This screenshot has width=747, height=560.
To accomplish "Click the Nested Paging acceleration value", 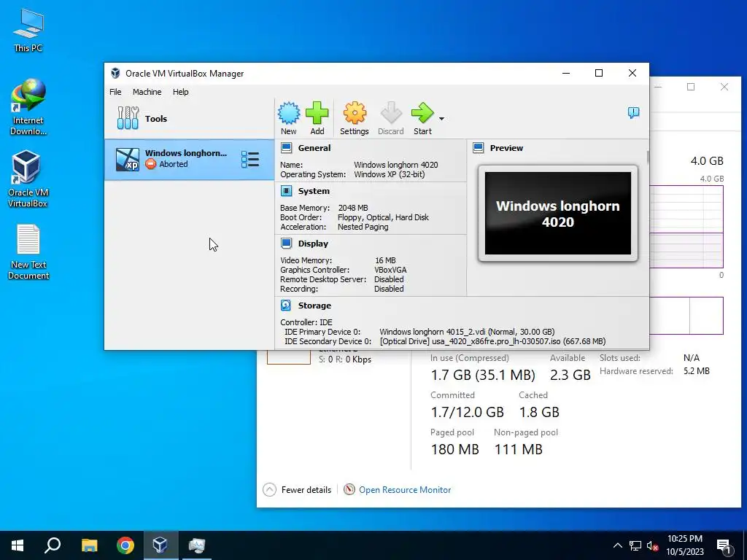I will click(x=363, y=227).
